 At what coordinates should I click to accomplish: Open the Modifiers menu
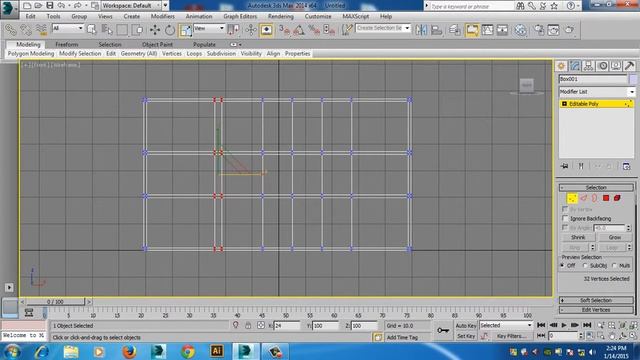point(162,16)
